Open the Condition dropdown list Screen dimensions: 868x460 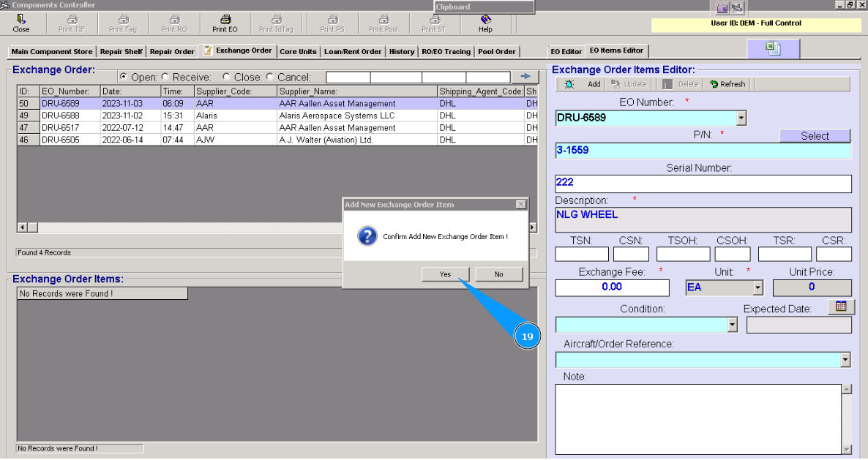pyautogui.click(x=732, y=325)
